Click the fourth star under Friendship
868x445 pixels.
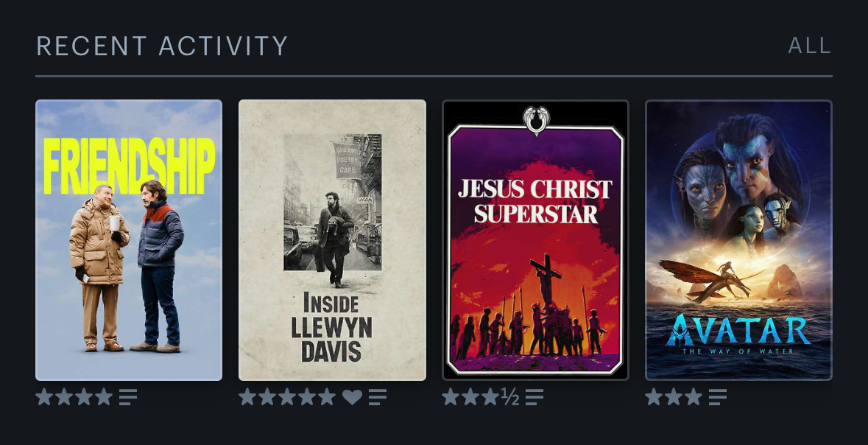(104, 397)
